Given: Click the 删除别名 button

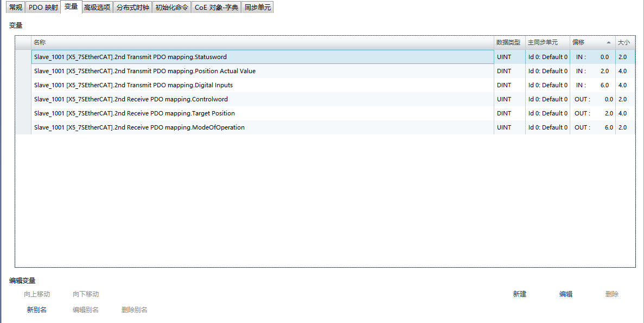Looking at the screenshot, I should click(x=135, y=310).
